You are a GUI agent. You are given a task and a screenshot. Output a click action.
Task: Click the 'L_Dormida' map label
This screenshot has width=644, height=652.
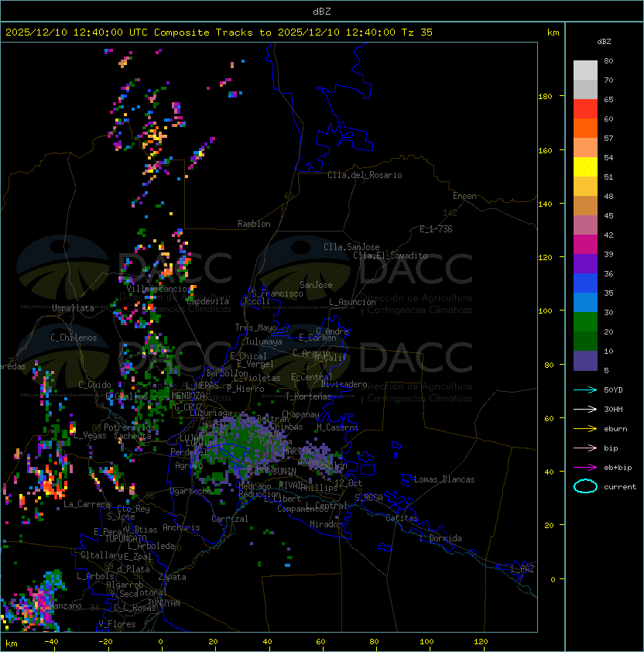point(440,538)
